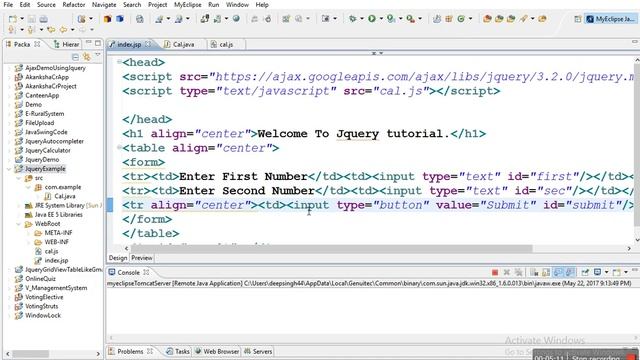Close the index.jsp editor tab
The image size is (640, 360).
coord(148,44)
